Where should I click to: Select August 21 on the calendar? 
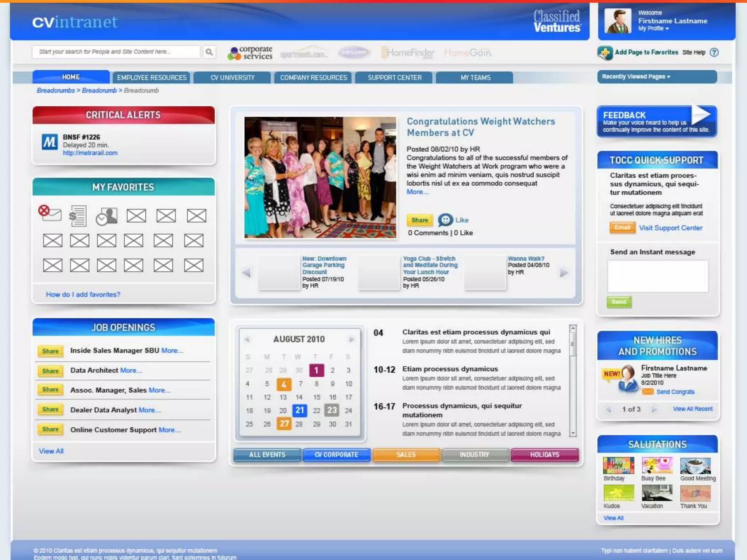(299, 410)
